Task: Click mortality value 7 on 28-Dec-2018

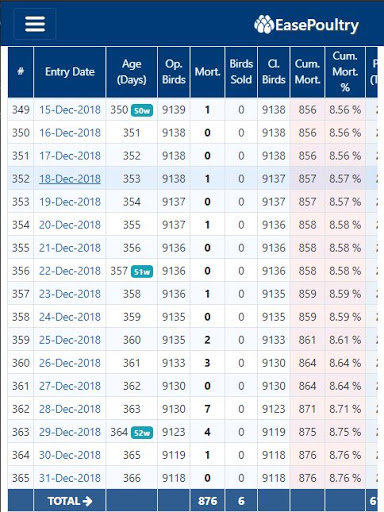Action: point(207,409)
